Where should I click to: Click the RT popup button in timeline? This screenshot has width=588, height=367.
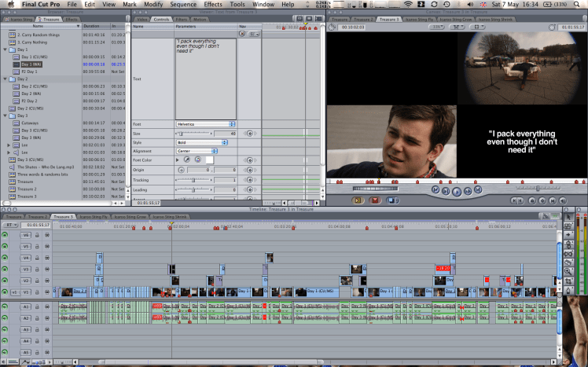[x=9, y=224]
